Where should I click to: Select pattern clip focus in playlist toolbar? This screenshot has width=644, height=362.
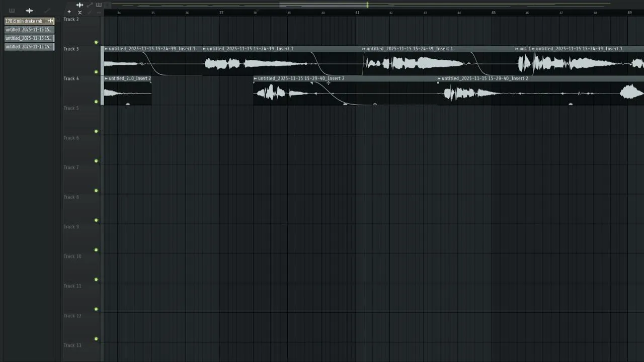tap(99, 5)
